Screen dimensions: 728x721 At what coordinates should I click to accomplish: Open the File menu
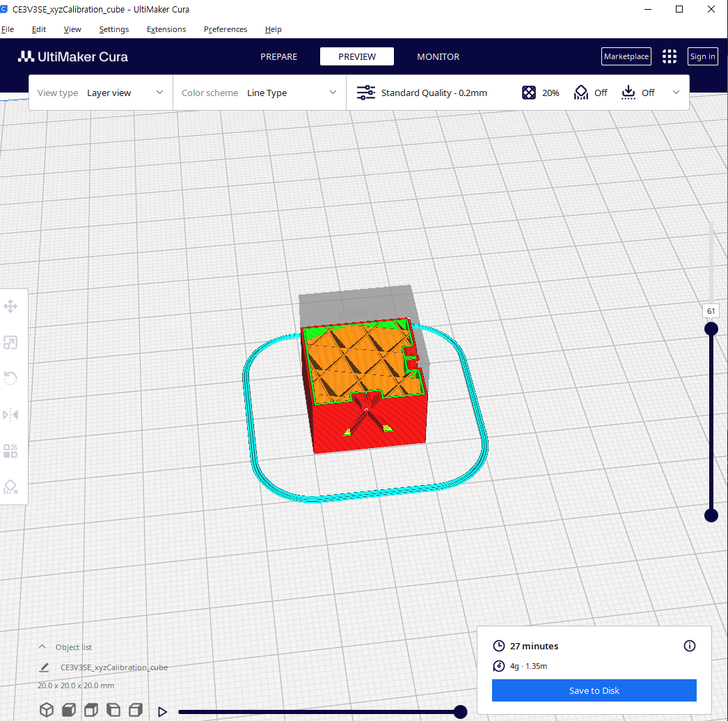tap(8, 29)
